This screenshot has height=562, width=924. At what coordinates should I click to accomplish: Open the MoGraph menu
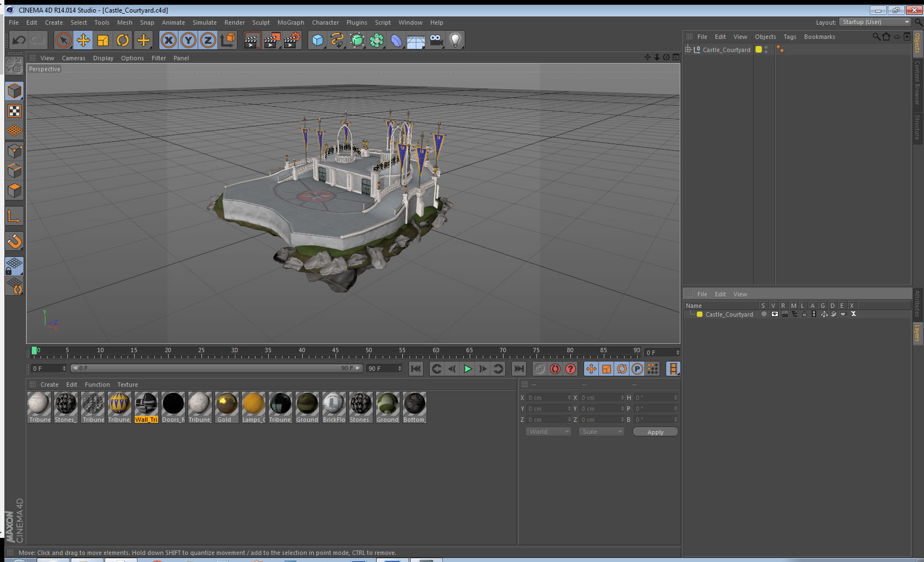(x=291, y=22)
